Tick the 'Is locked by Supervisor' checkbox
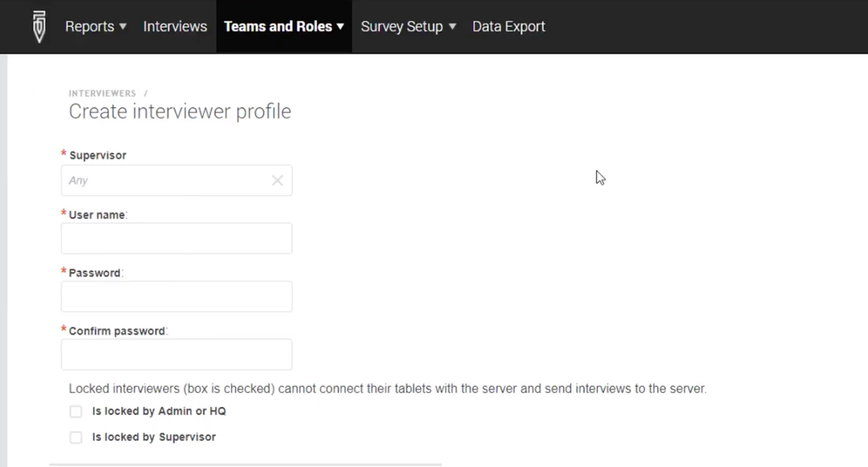The height and width of the screenshot is (467, 868). point(76,438)
